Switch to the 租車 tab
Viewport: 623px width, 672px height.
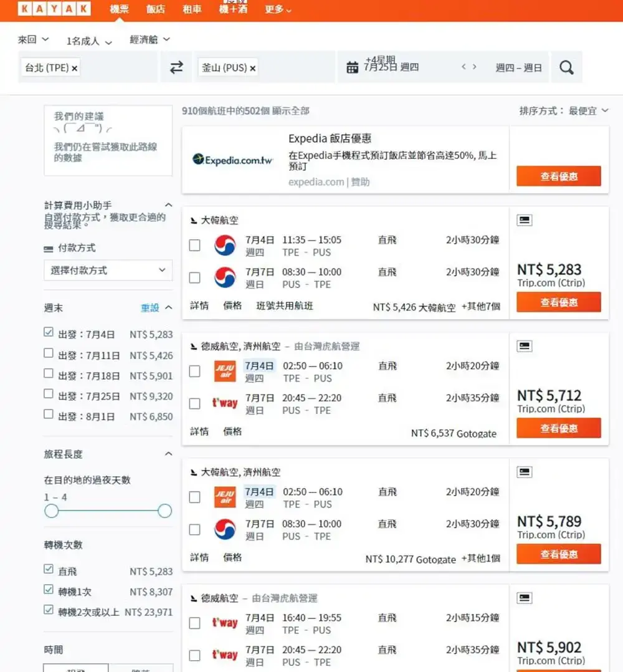click(x=192, y=9)
